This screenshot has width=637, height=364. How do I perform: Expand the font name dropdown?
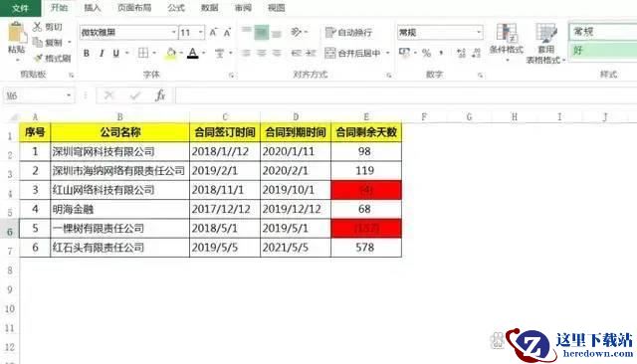coord(173,32)
